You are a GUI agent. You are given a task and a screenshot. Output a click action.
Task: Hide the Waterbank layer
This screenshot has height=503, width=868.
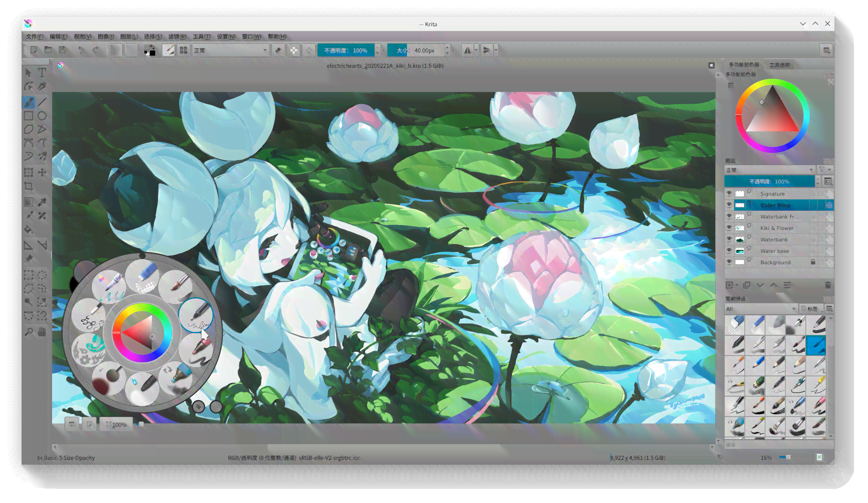click(729, 239)
